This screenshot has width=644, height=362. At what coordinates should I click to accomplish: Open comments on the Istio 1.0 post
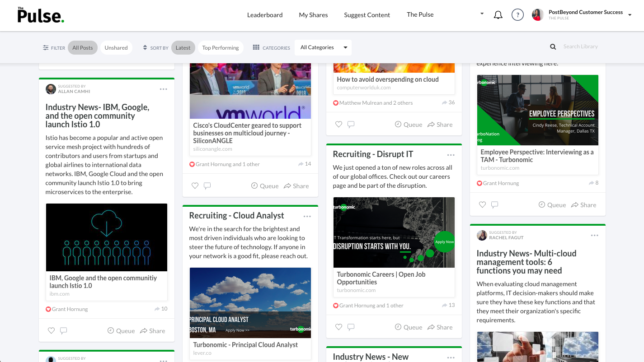click(x=64, y=331)
